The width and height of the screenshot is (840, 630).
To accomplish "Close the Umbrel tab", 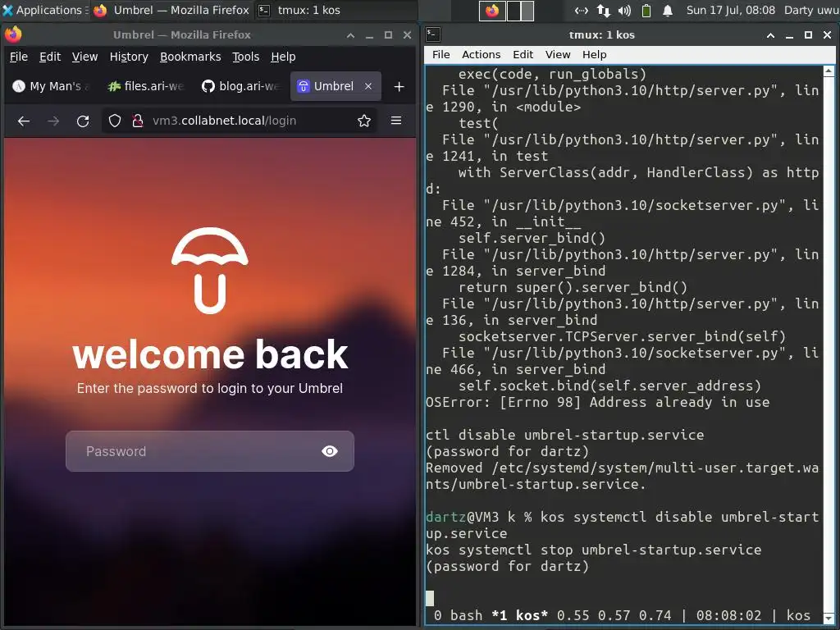I will click(368, 86).
